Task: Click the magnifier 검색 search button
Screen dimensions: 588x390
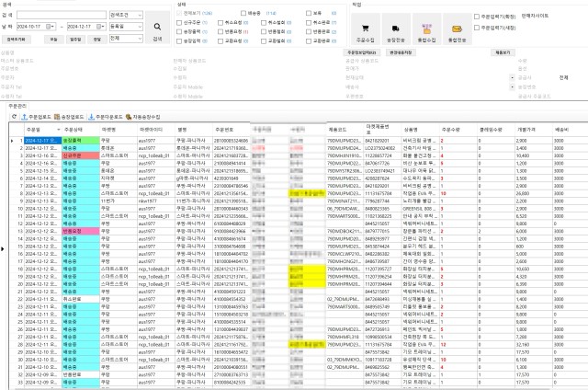Action: 157,31
